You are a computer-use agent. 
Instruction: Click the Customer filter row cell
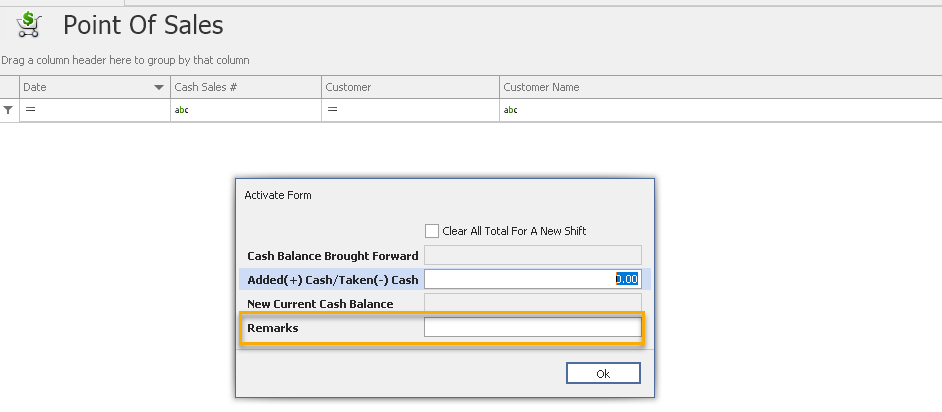click(410, 110)
